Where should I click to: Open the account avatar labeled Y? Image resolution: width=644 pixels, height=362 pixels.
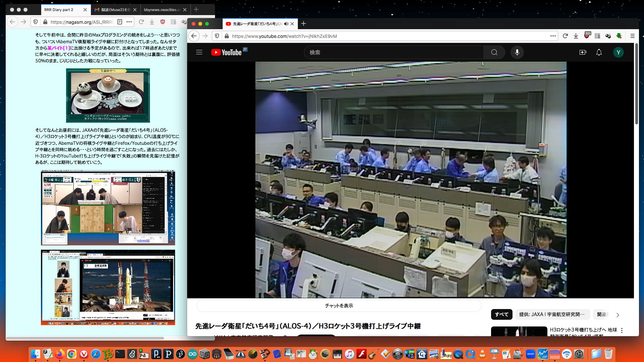[x=618, y=52]
